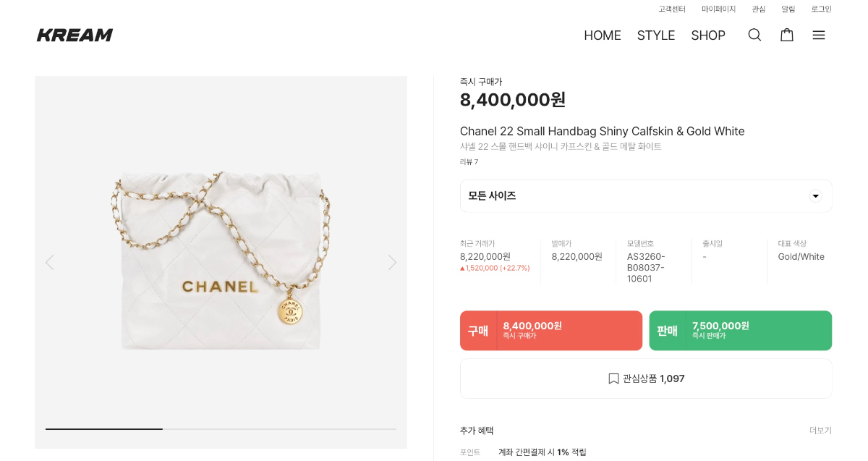Open the hamburger menu icon
868x461 pixels.
pyautogui.click(x=818, y=35)
